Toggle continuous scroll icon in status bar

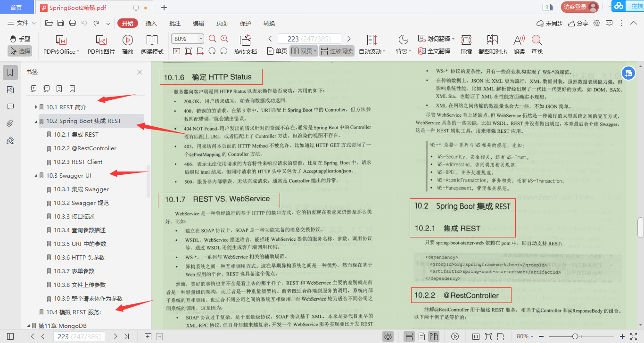pyautogui.click(x=409, y=336)
